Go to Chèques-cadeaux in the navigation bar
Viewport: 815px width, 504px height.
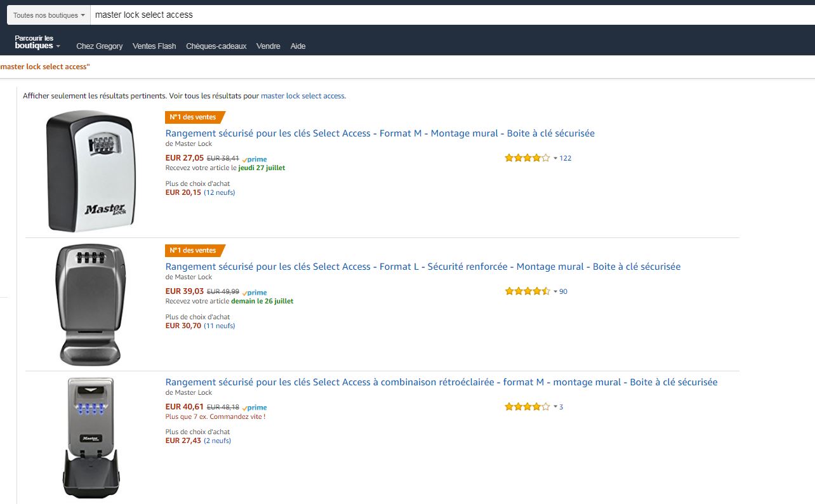tap(216, 46)
